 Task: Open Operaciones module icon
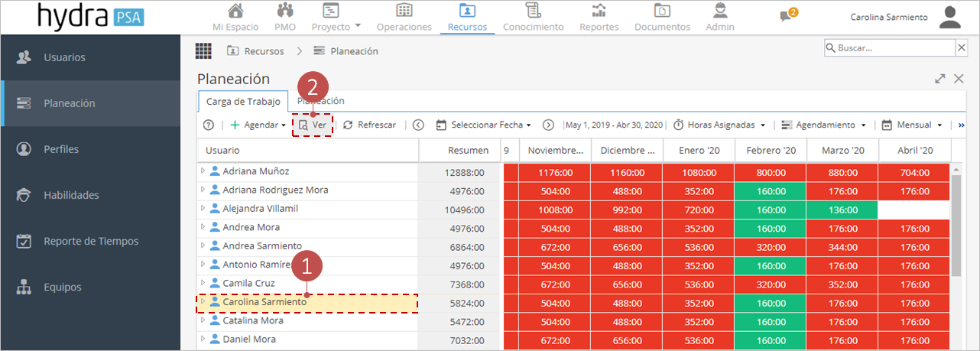click(x=404, y=11)
